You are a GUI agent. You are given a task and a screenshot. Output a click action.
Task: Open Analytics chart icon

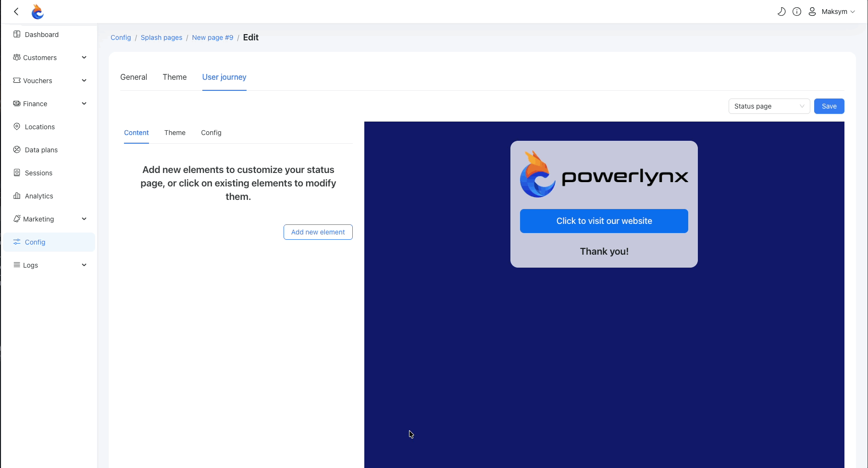17,196
